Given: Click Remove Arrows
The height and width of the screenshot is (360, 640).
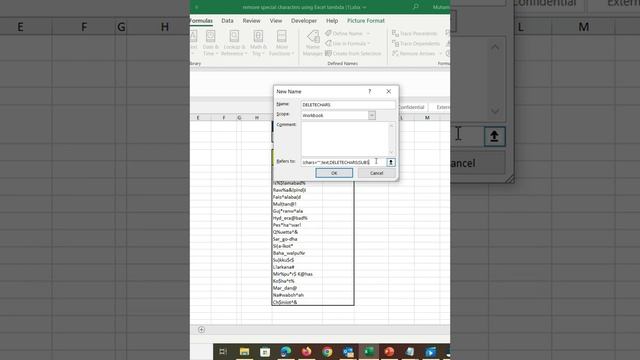Looking at the screenshot, I should click(x=413, y=53).
